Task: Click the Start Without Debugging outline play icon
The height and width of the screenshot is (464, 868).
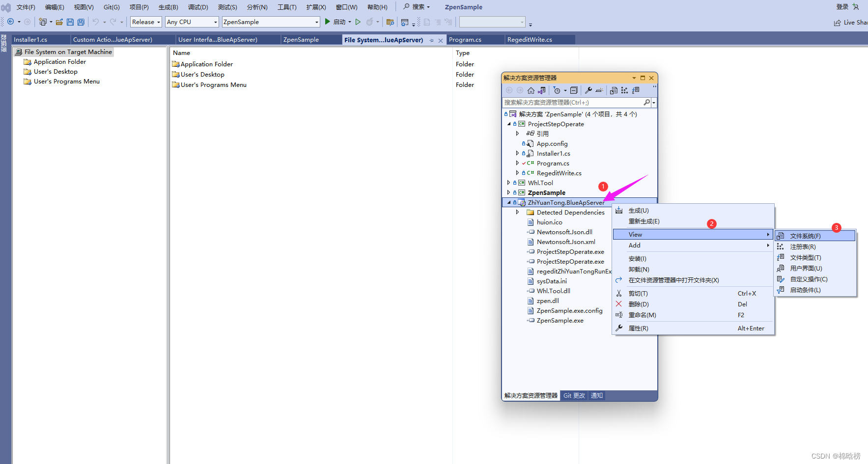Action: (358, 22)
